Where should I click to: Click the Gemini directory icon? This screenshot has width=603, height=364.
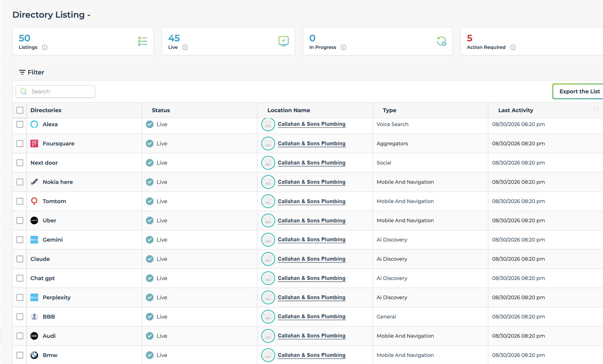tap(34, 240)
